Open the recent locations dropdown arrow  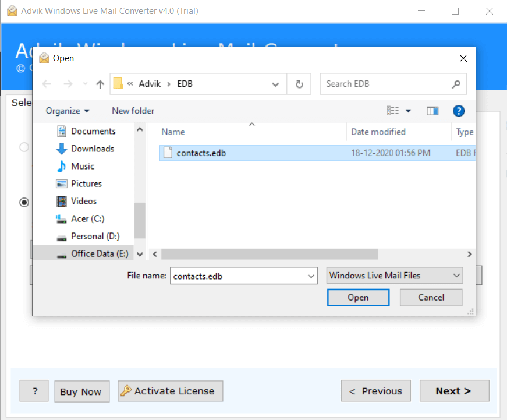point(85,84)
